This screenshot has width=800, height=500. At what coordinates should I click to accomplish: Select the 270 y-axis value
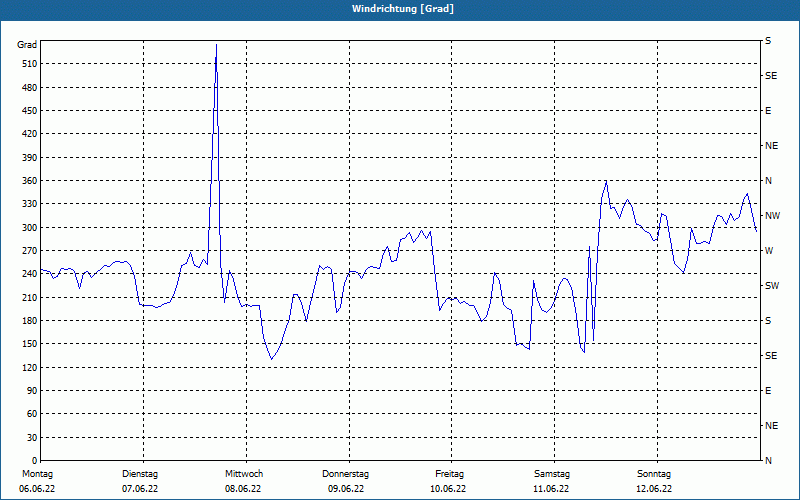tap(30, 251)
